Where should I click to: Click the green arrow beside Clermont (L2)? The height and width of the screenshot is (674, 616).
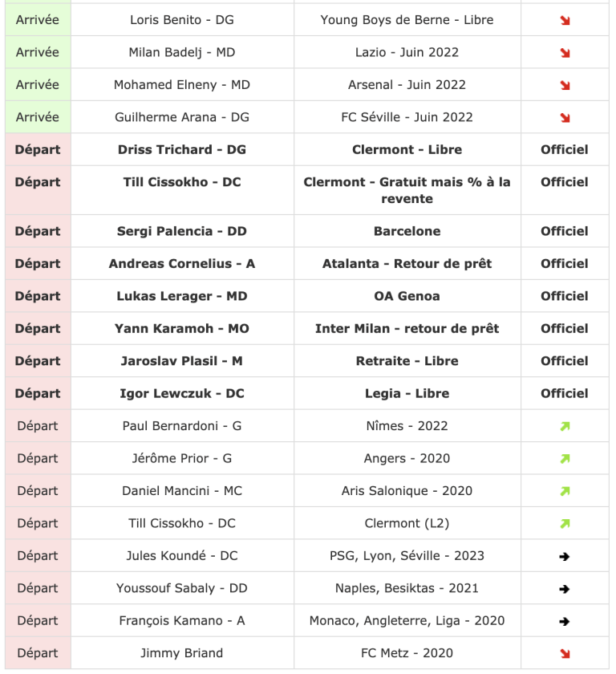click(x=565, y=524)
